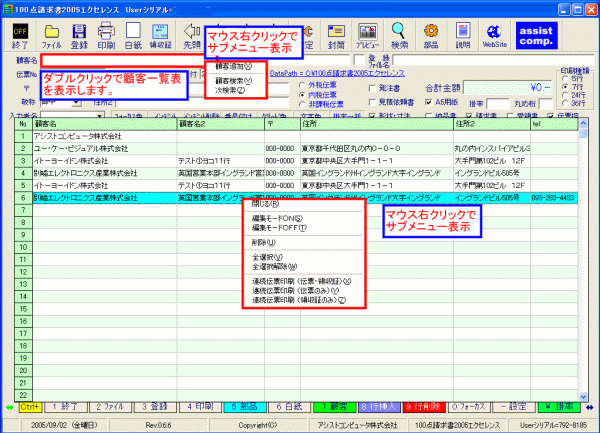Click the green double-arrow icon at bottom left

click(x=10, y=407)
